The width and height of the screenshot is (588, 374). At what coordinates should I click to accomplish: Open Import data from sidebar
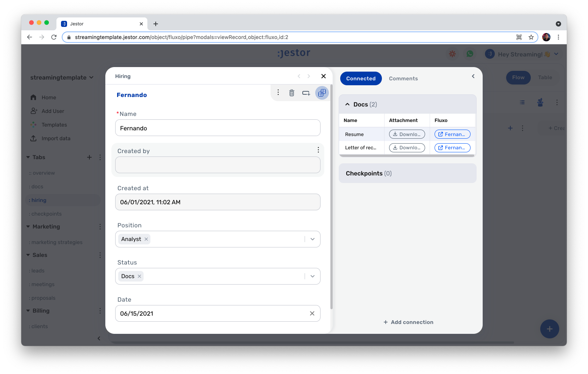(56, 138)
